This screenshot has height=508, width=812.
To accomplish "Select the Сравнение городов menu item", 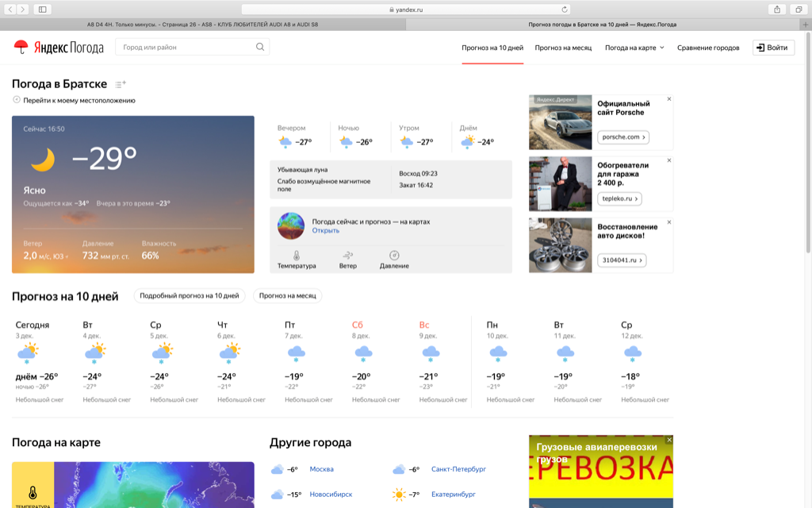I will coord(708,48).
